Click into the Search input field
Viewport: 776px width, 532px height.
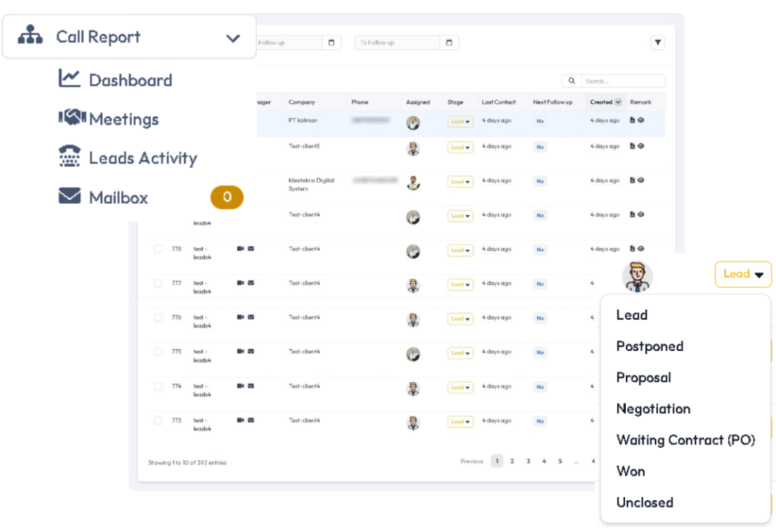[x=621, y=81]
